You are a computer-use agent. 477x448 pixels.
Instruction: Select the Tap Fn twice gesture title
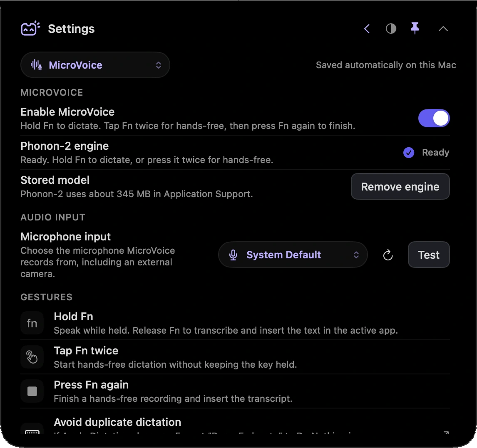[x=86, y=351]
